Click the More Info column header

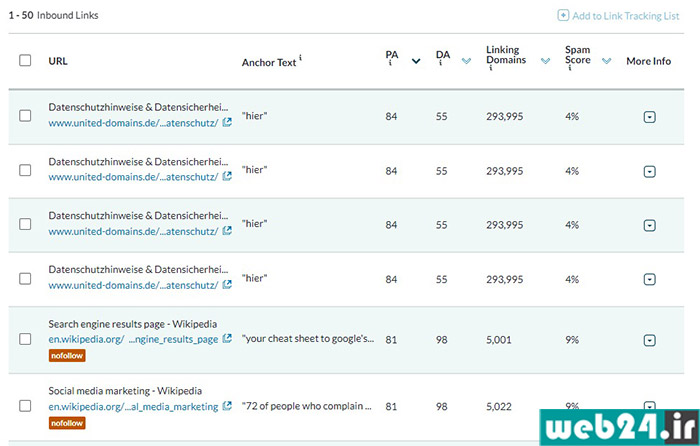[648, 61]
